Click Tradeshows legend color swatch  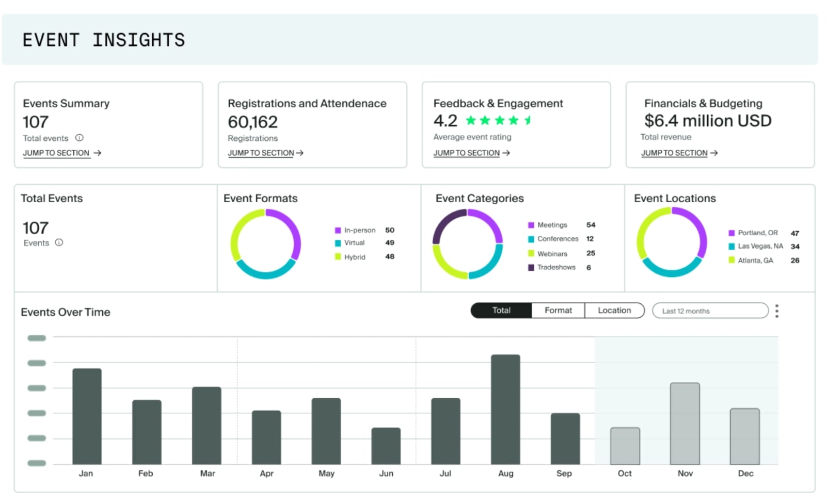click(531, 268)
